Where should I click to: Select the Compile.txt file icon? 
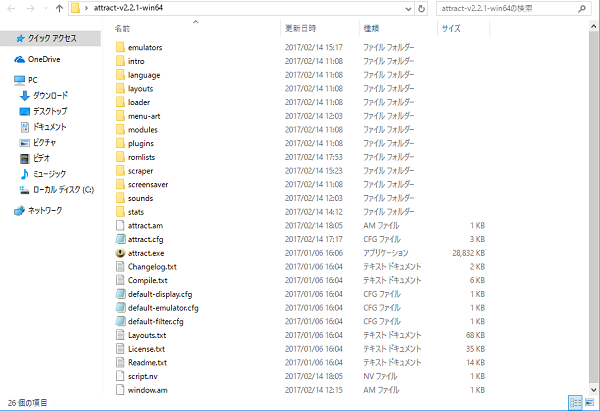point(120,280)
